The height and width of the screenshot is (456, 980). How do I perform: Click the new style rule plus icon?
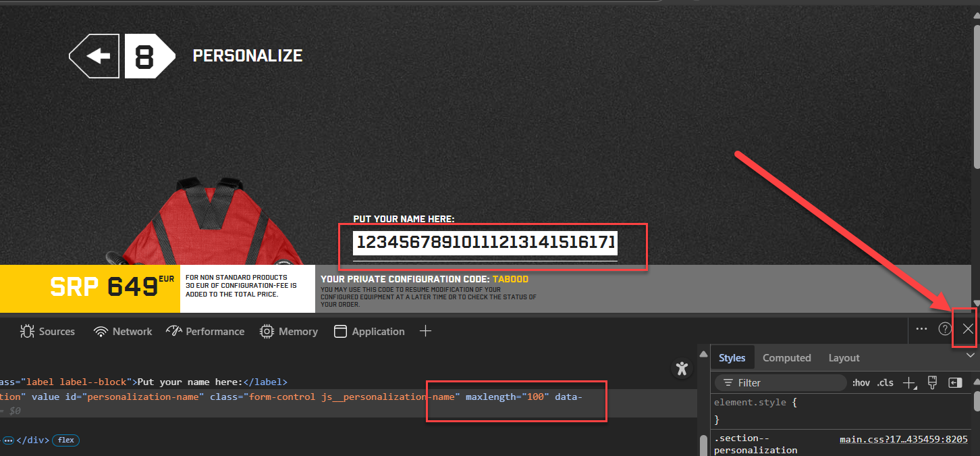click(x=910, y=383)
